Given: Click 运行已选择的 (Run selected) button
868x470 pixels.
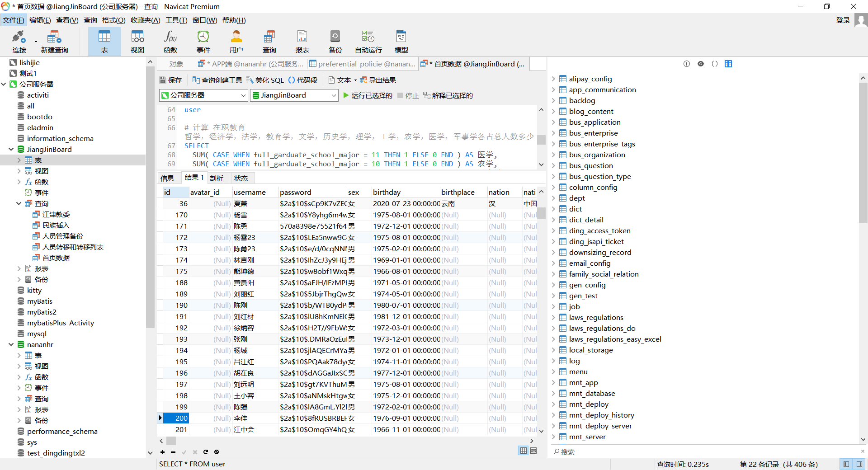Looking at the screenshot, I should pyautogui.click(x=368, y=95).
